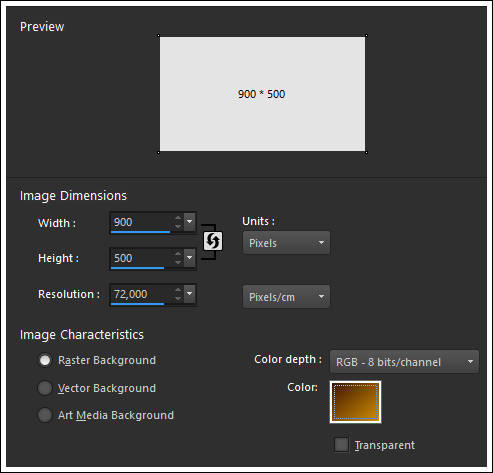Open the Width field slider dropdown arrow
The width and height of the screenshot is (493, 473).
click(x=190, y=222)
